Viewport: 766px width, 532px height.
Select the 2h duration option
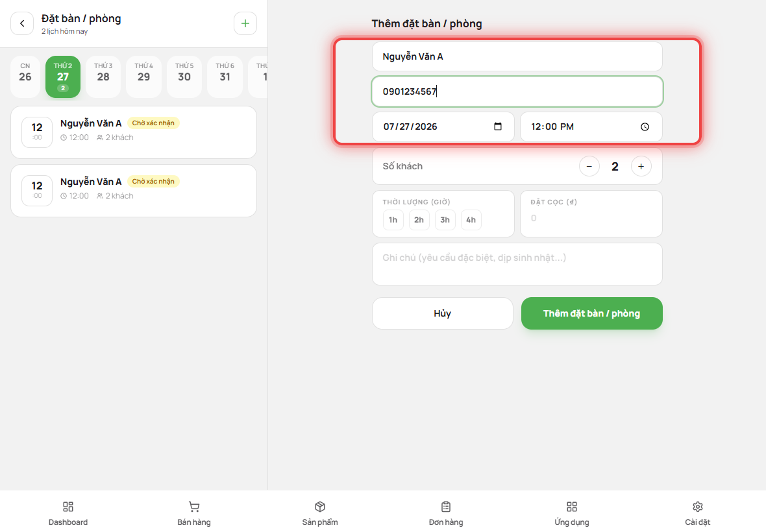pyautogui.click(x=419, y=220)
